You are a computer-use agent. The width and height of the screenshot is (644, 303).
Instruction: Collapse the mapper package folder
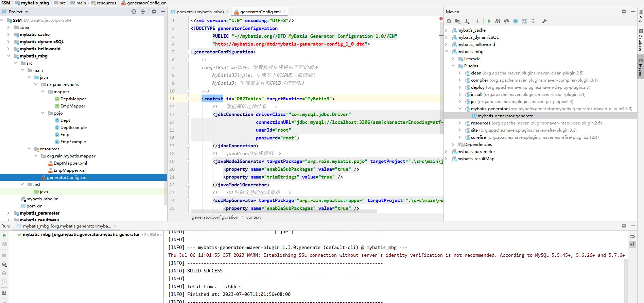point(42,91)
